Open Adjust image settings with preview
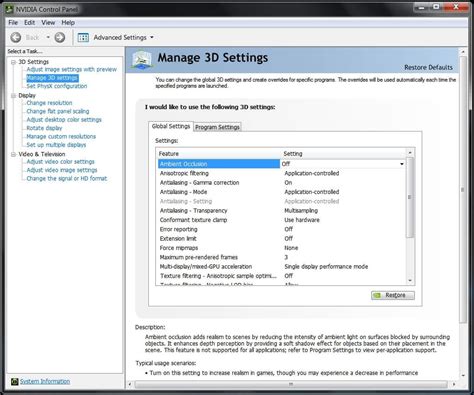 [72, 69]
